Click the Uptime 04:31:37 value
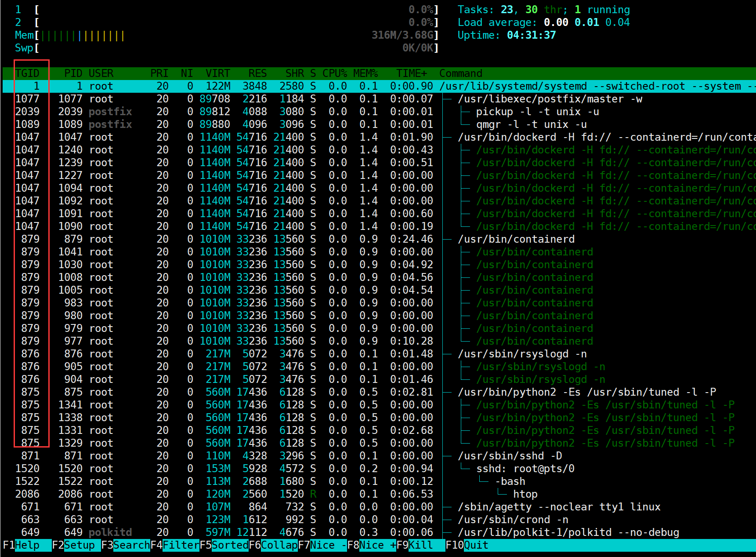This screenshot has width=756, height=557. [532, 35]
